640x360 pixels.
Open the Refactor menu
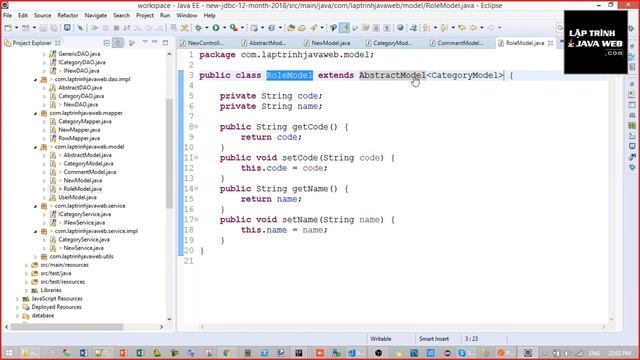68,16
